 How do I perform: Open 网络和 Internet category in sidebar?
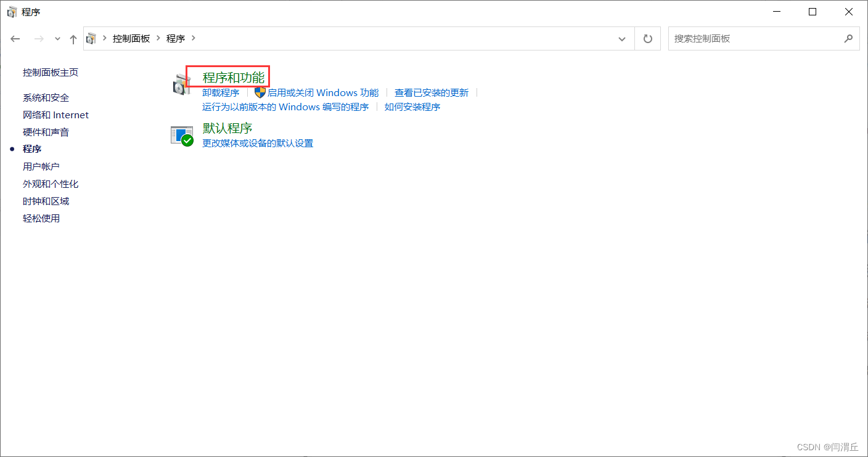[x=56, y=115]
